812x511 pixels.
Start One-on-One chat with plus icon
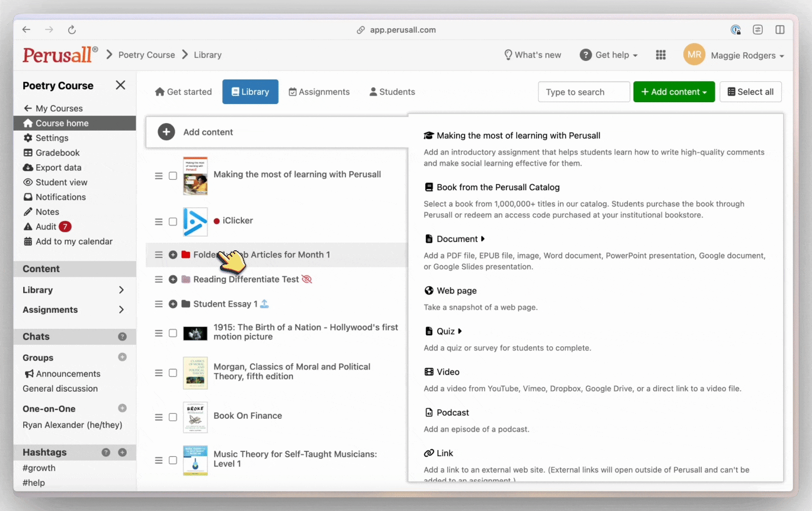coord(122,408)
